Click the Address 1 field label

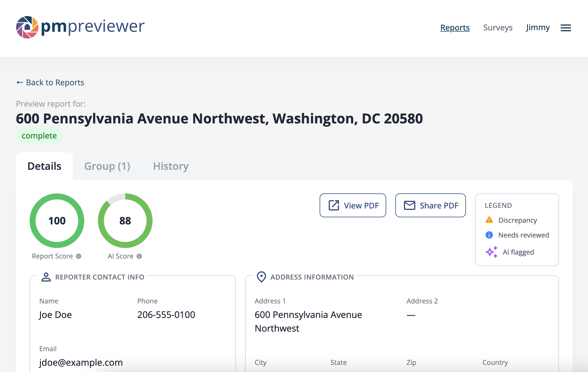pyautogui.click(x=270, y=301)
